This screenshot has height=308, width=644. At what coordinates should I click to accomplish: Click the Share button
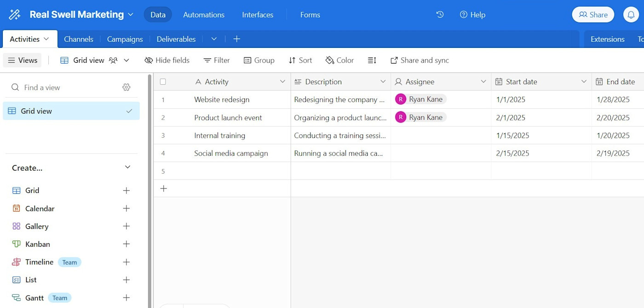coord(593,15)
